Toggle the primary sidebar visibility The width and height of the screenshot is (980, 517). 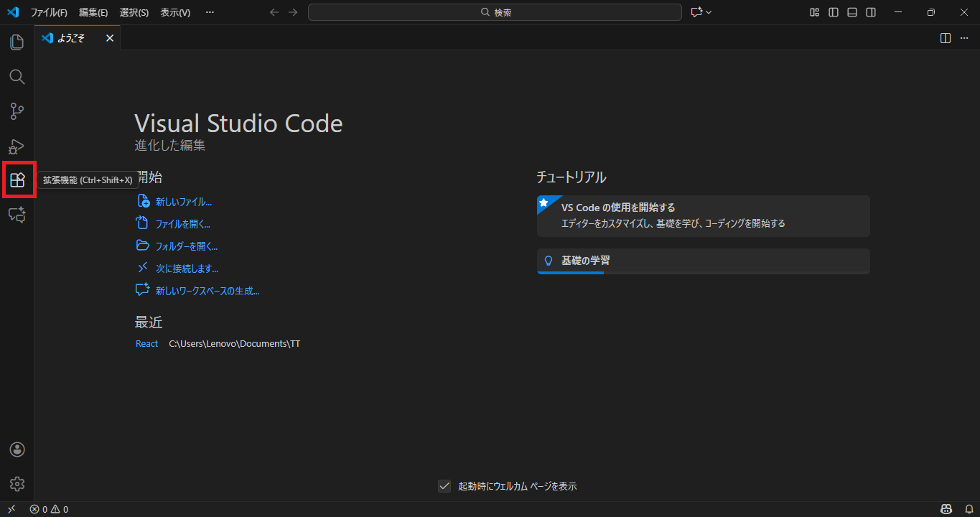point(833,12)
